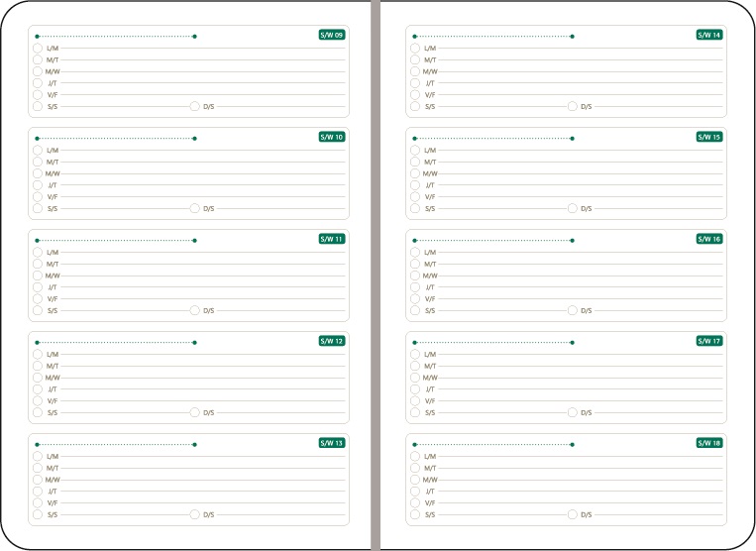Select the J/T label in week S/W 16
Viewport: 756px width, 551px height.
pos(430,287)
